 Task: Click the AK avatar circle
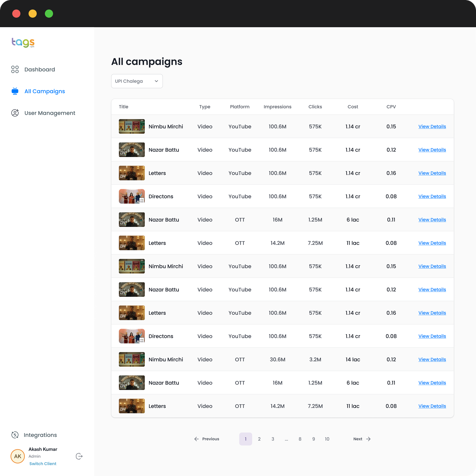click(x=18, y=456)
